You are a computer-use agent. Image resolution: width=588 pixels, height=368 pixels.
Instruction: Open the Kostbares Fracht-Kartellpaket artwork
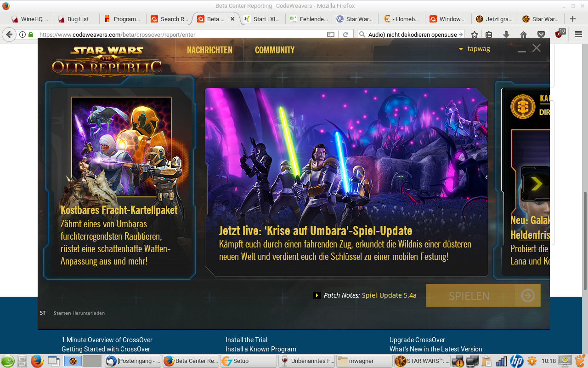(121, 146)
